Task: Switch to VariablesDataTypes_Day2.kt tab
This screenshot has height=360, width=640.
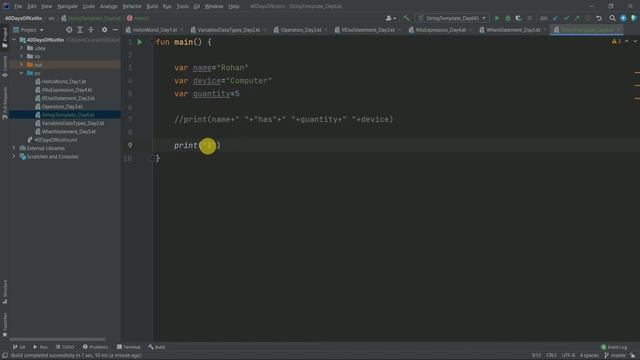Action: [228, 30]
